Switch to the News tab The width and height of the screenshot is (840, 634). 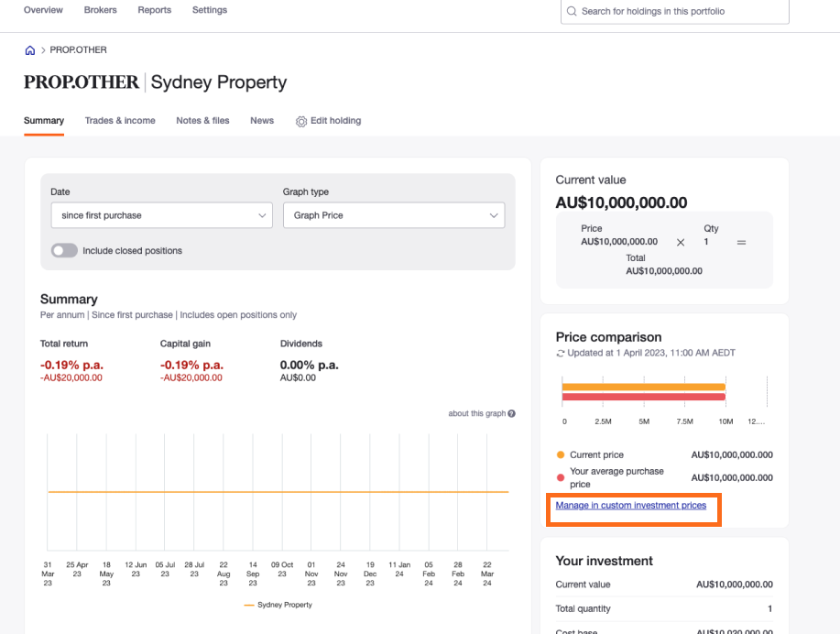point(262,121)
